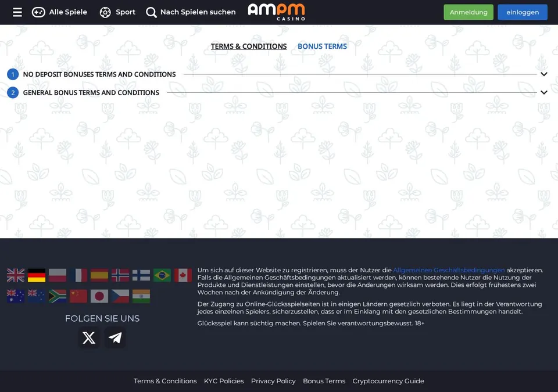Open the hamburger menu
558x392 pixels.
[17, 12]
